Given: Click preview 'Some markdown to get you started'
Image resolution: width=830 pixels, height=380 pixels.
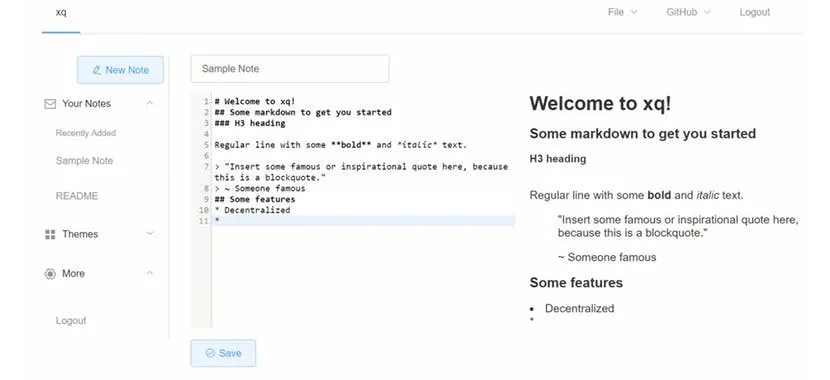Looking at the screenshot, I should tap(643, 133).
